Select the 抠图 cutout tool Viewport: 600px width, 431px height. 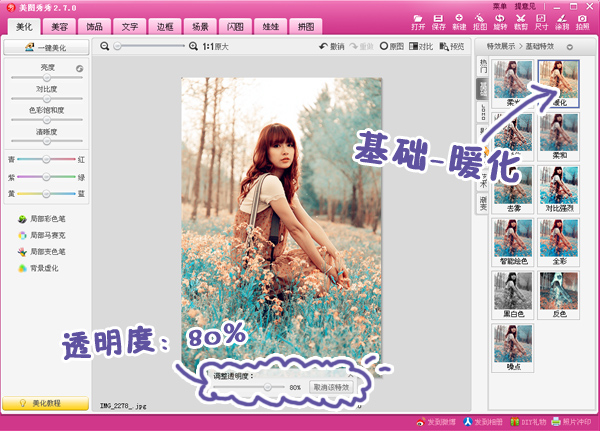click(480, 22)
